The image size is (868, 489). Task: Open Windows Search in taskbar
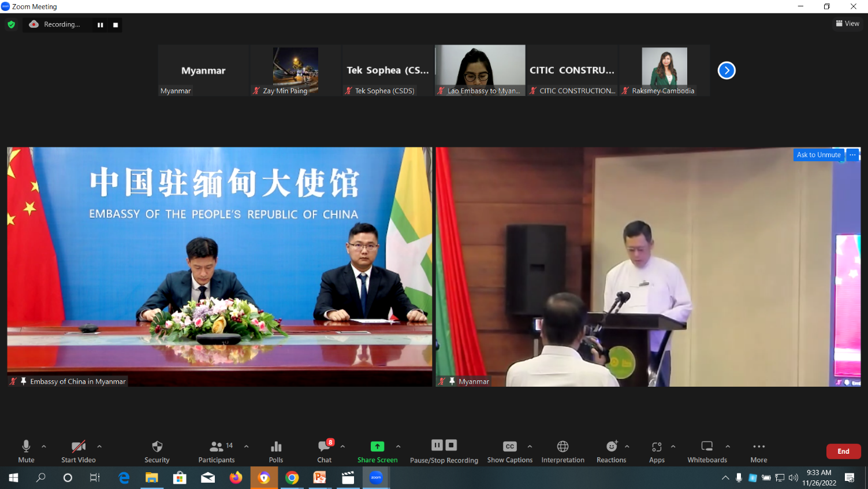(x=40, y=477)
